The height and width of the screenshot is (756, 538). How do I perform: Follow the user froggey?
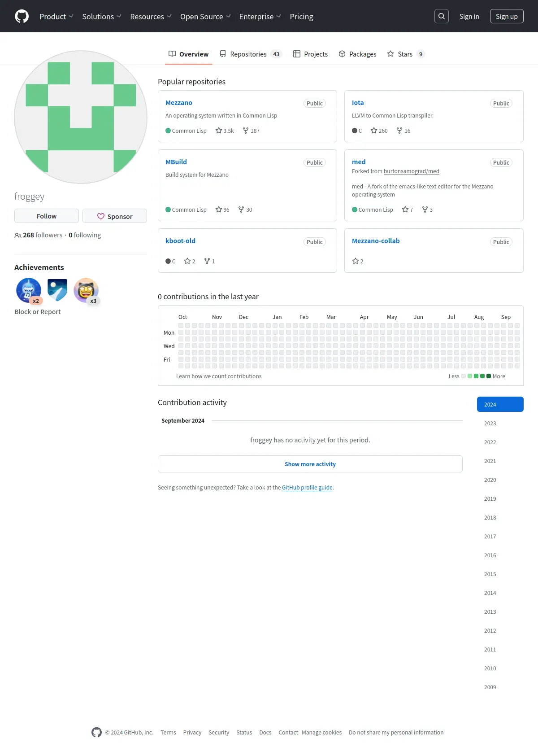click(47, 216)
